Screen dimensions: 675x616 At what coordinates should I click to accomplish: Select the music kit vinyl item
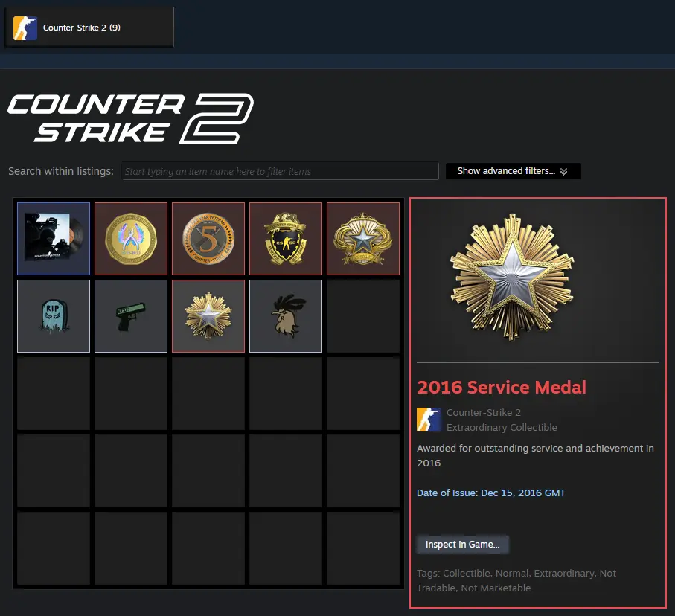54,239
